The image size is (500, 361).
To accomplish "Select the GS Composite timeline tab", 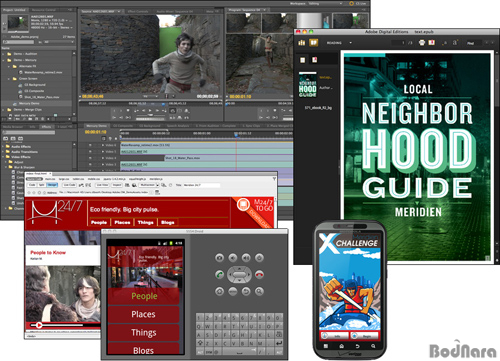I will (x=123, y=126).
